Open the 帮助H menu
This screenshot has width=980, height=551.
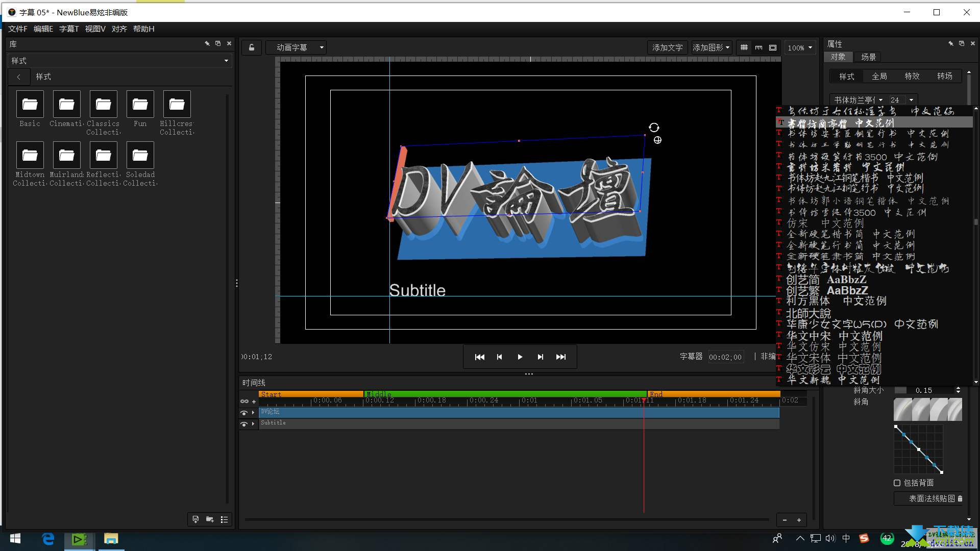tap(144, 29)
